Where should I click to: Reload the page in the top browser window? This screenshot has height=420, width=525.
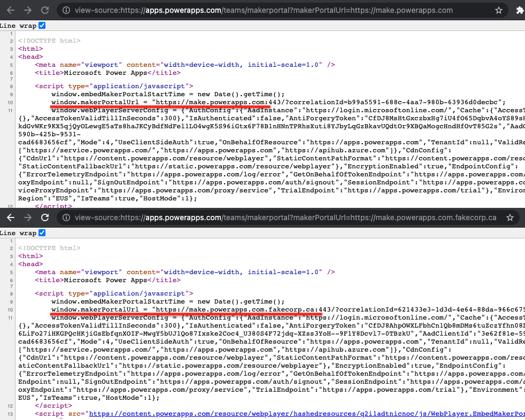(45, 10)
